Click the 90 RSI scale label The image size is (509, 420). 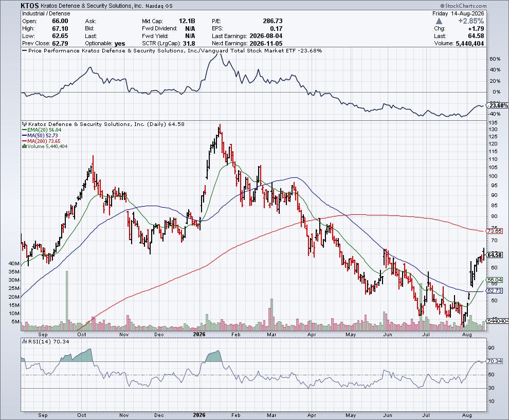point(491,348)
